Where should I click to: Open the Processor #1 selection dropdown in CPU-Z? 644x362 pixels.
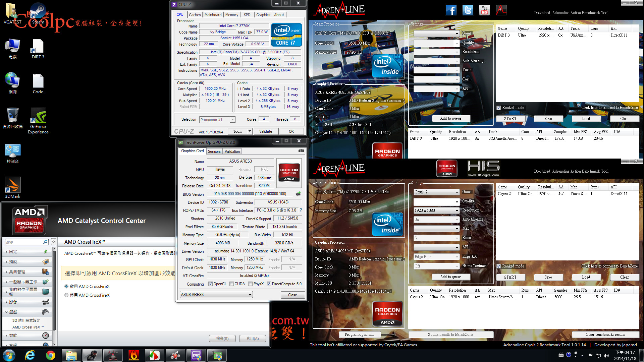pos(217,120)
